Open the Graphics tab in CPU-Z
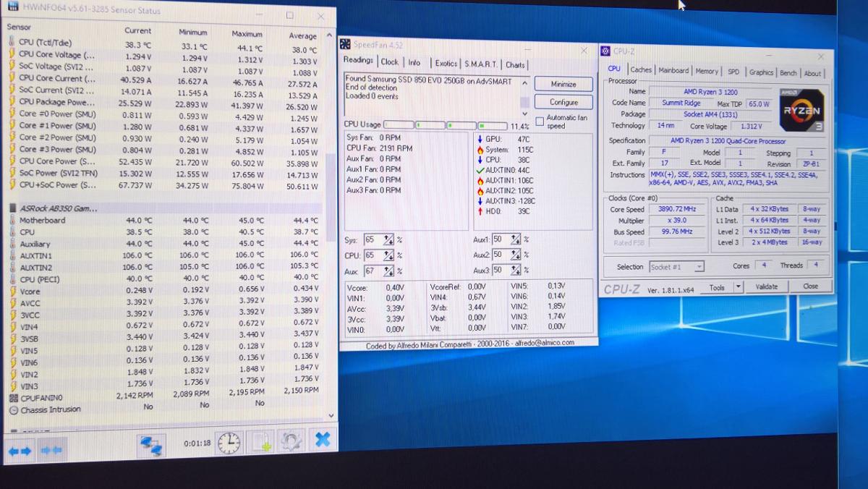The height and width of the screenshot is (489, 868). 761,72
